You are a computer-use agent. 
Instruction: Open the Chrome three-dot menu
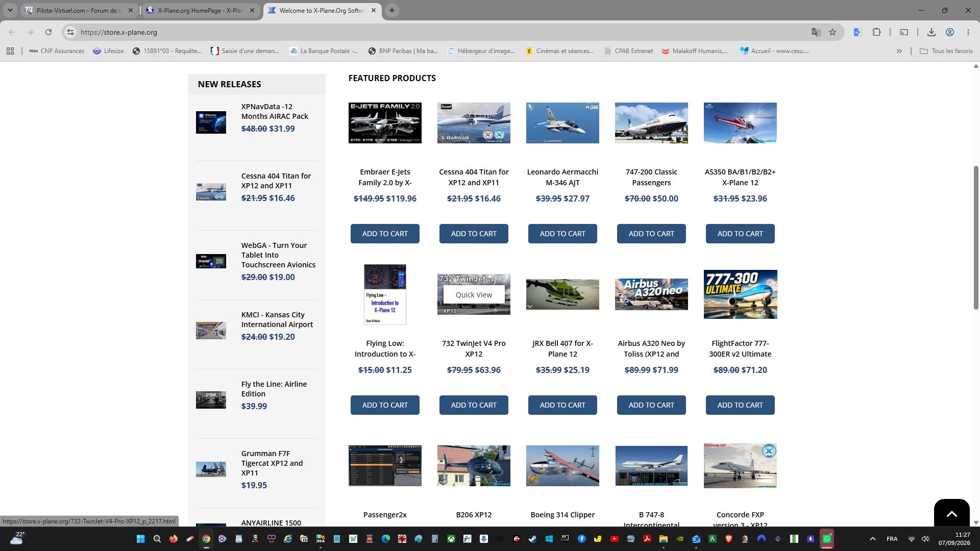[968, 32]
